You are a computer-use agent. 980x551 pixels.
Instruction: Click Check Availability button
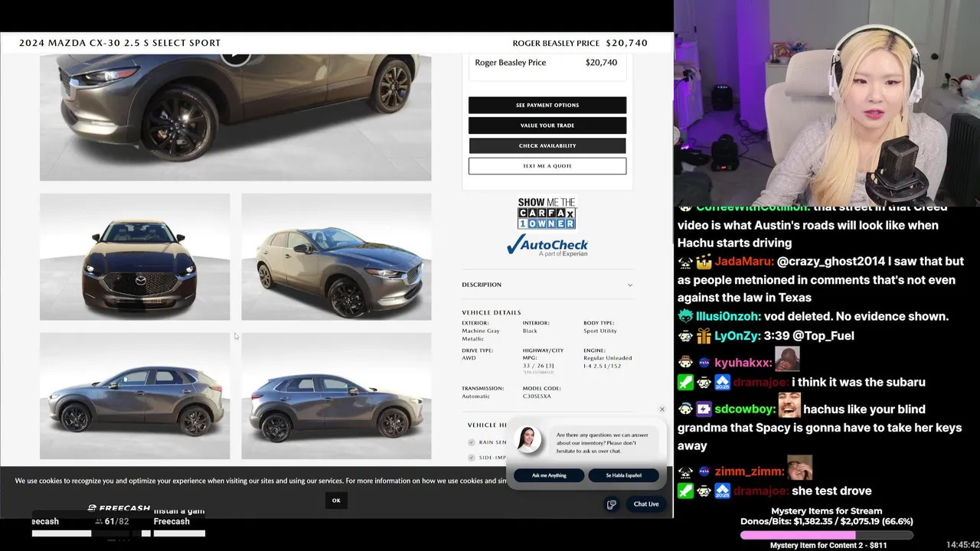pyautogui.click(x=547, y=145)
